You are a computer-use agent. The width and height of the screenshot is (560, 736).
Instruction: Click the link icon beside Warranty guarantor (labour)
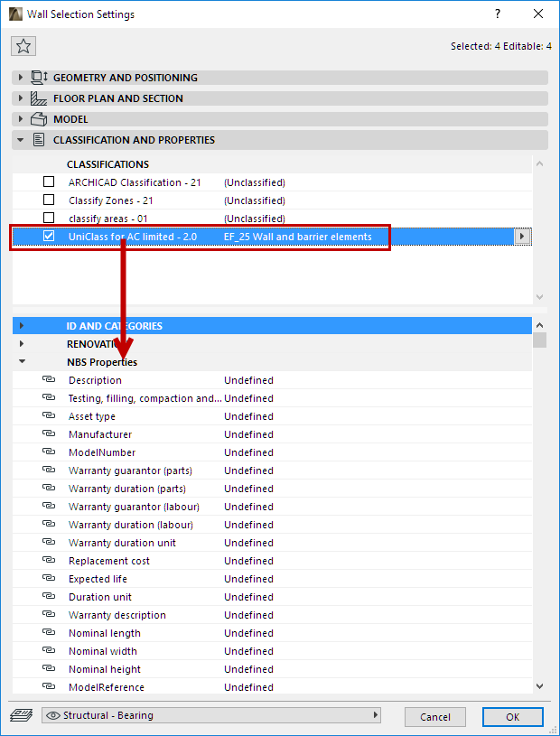49,507
